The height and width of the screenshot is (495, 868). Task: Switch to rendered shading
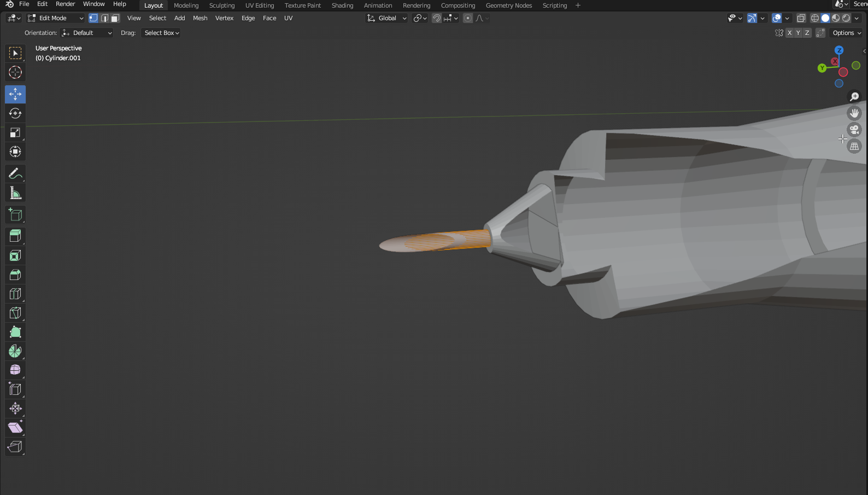[846, 18]
